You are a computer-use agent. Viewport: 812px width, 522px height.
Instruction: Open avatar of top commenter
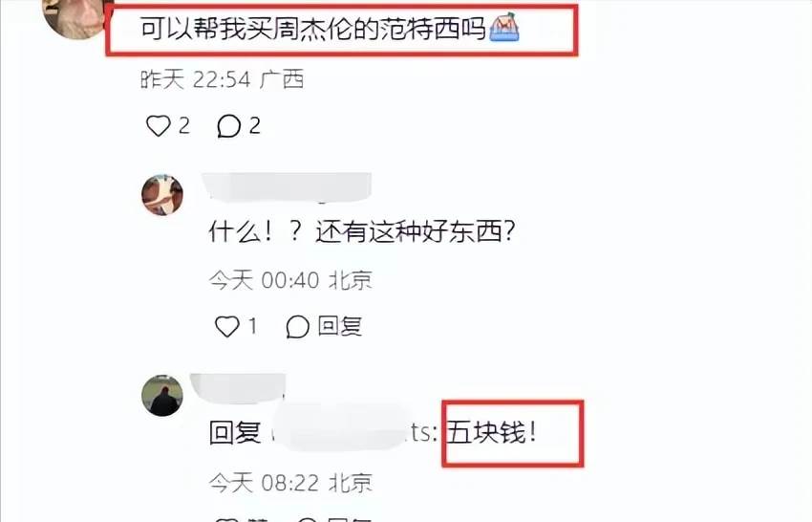76,16
